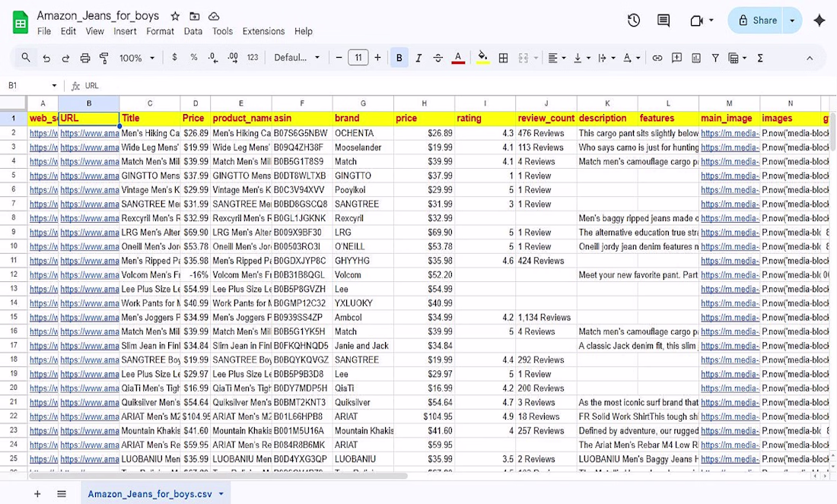Open the Google Sheets home icon

(x=21, y=23)
